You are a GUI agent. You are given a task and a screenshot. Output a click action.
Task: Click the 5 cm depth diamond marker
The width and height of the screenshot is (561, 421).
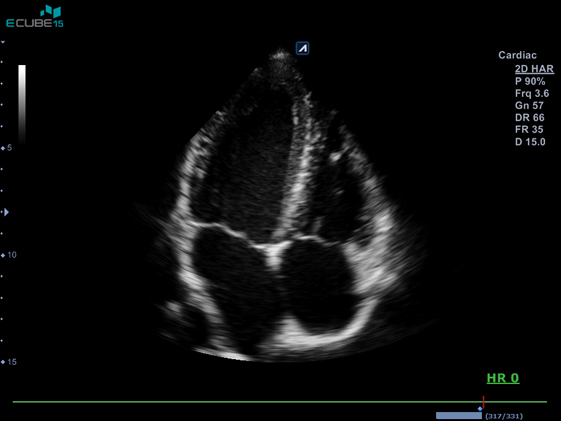tap(3, 148)
